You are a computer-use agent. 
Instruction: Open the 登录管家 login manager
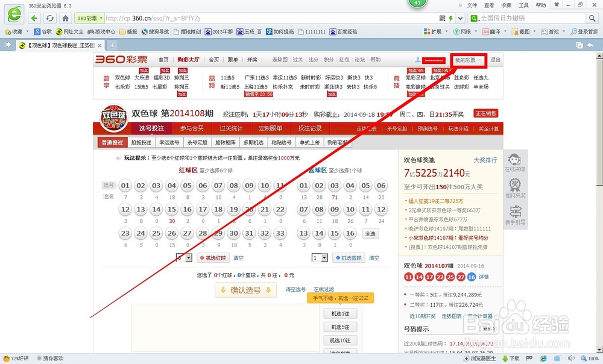point(584,31)
